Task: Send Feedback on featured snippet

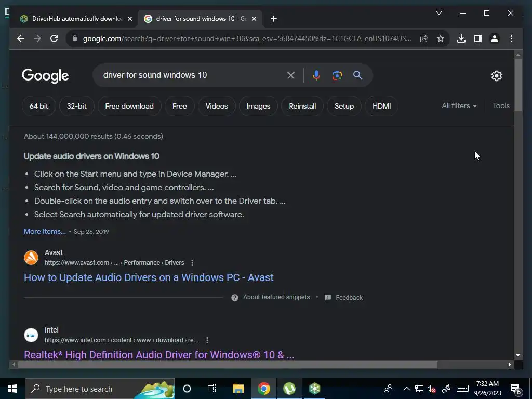Action: coord(349,298)
